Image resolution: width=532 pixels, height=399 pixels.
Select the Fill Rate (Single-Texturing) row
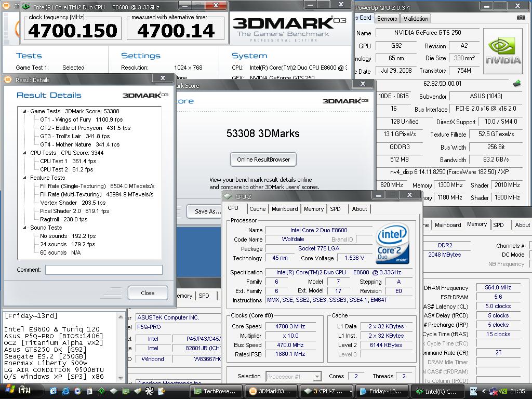click(x=97, y=187)
